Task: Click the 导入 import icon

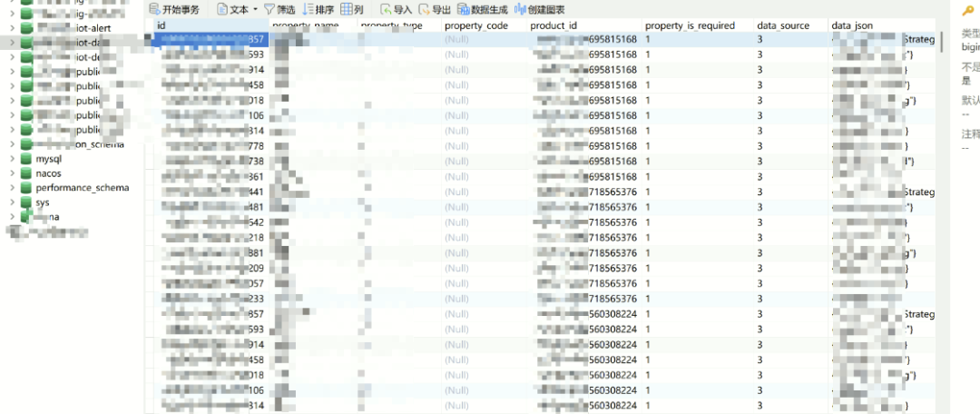Action: click(387, 9)
